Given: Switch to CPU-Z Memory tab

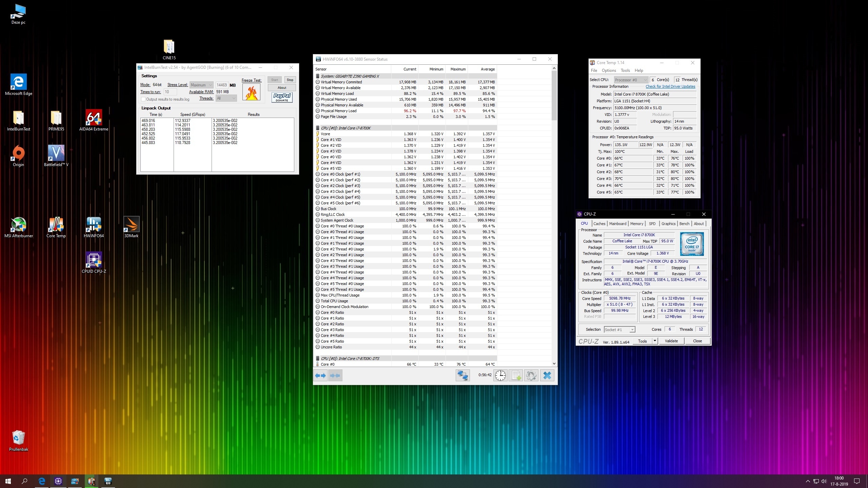Looking at the screenshot, I should point(637,224).
